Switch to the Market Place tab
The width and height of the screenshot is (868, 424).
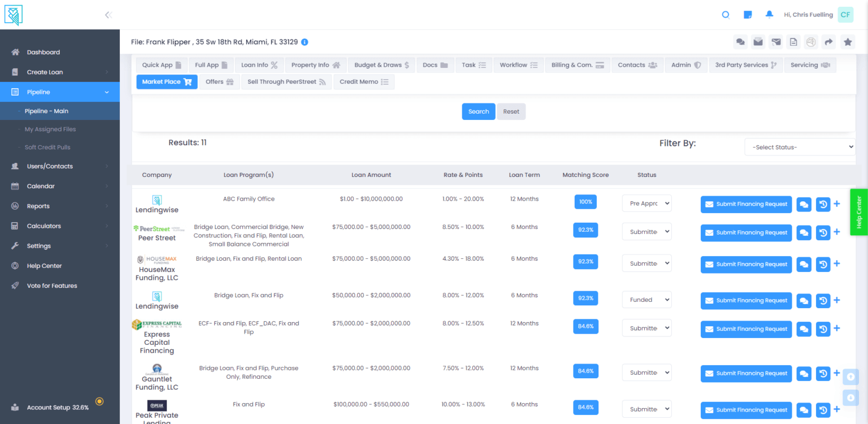tap(167, 81)
